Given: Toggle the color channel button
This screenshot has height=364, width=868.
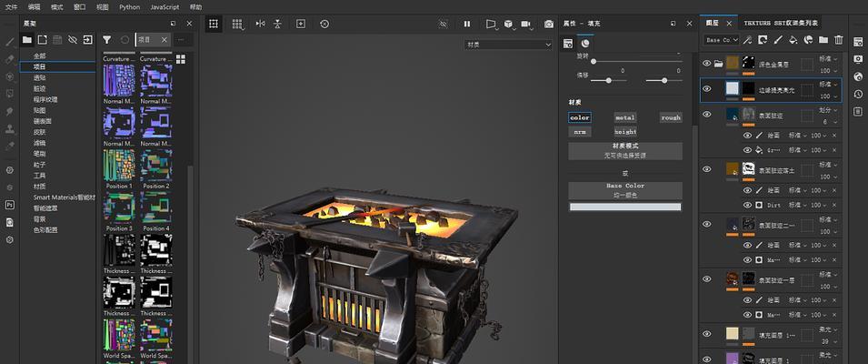Looking at the screenshot, I should pyautogui.click(x=580, y=117).
